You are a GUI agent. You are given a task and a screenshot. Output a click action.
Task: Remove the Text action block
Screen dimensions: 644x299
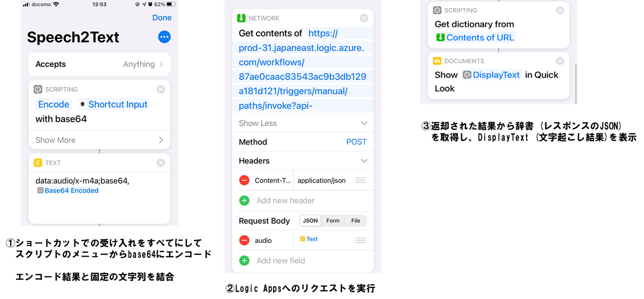[x=160, y=163]
